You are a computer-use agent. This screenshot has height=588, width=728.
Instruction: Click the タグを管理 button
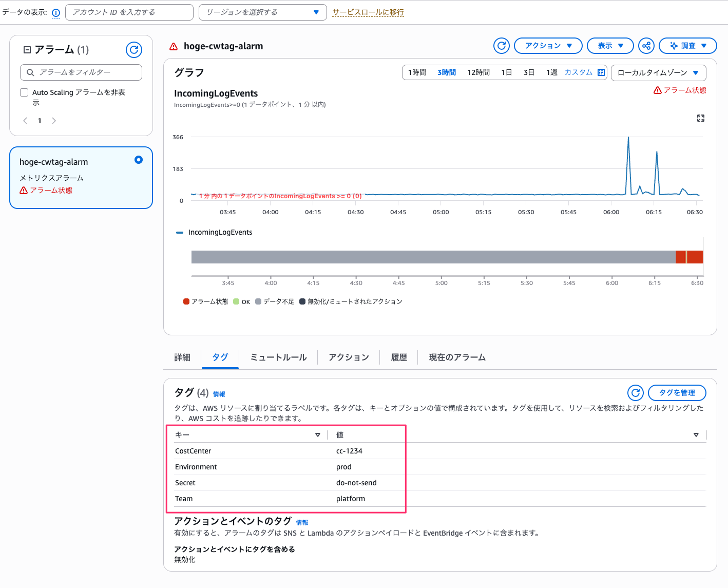(x=677, y=393)
